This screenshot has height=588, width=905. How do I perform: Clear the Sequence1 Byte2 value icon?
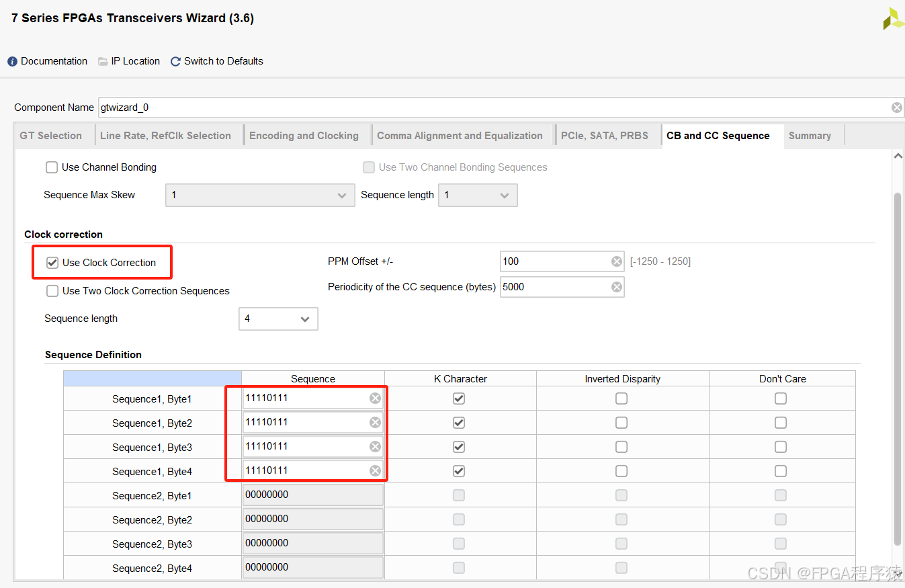pyautogui.click(x=375, y=423)
